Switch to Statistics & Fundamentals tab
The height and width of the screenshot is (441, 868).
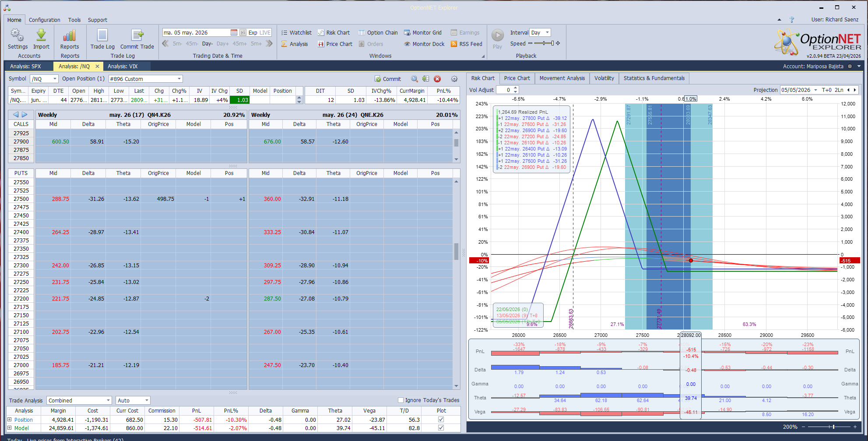654,78
